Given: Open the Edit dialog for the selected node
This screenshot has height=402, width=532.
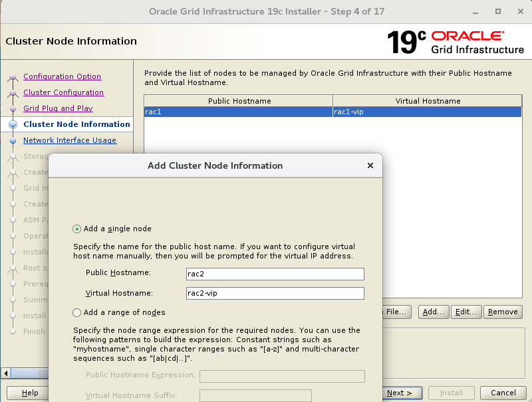Looking at the screenshot, I should tap(465, 312).
